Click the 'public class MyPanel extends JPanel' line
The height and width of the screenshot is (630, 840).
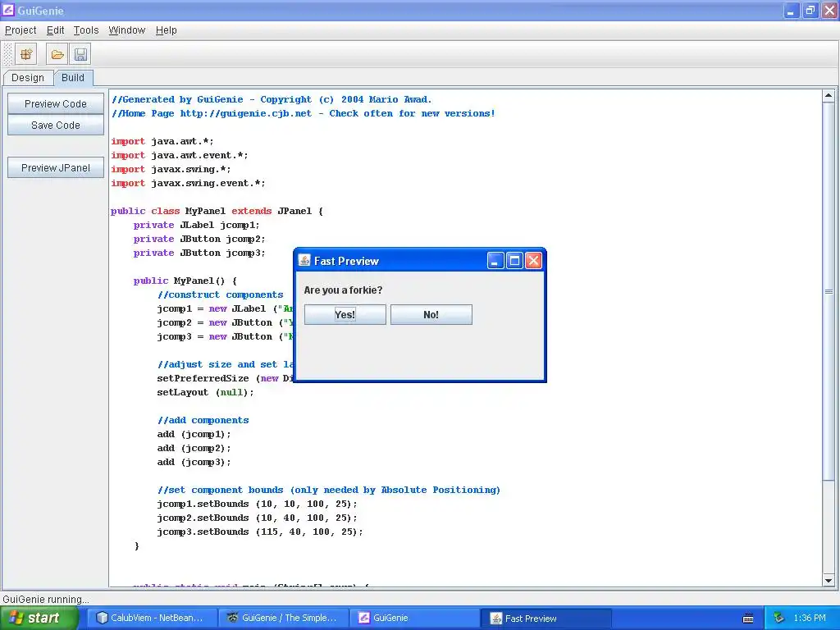[217, 211]
